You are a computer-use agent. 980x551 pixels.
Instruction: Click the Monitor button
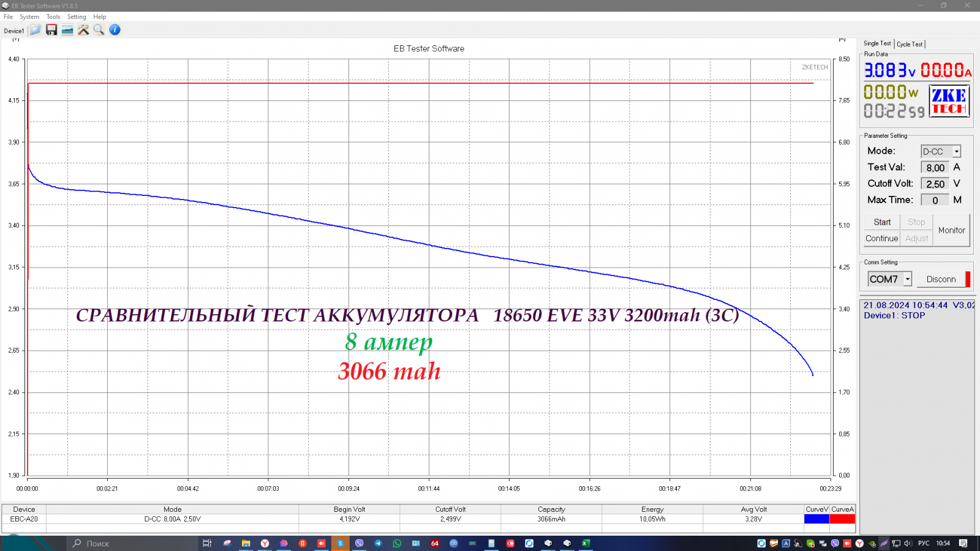(x=951, y=230)
